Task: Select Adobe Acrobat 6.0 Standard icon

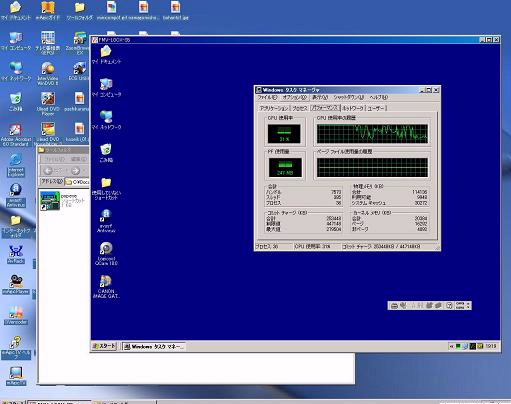Action: tap(16, 135)
